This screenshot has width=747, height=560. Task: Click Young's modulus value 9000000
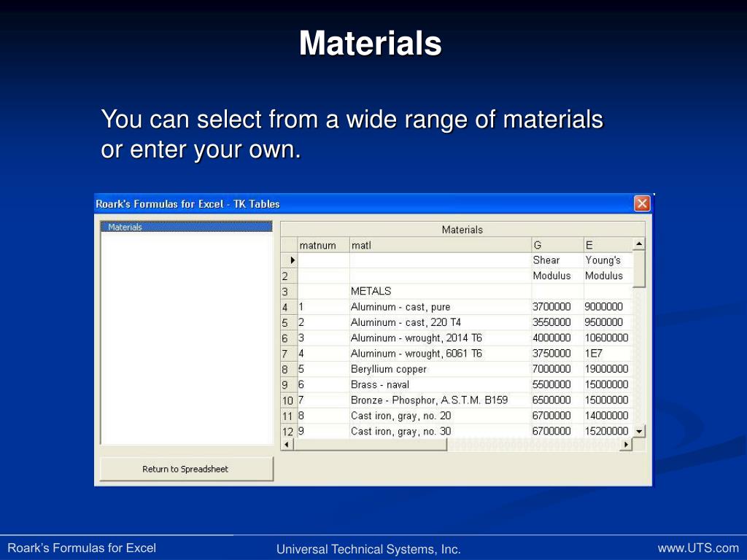(x=608, y=307)
